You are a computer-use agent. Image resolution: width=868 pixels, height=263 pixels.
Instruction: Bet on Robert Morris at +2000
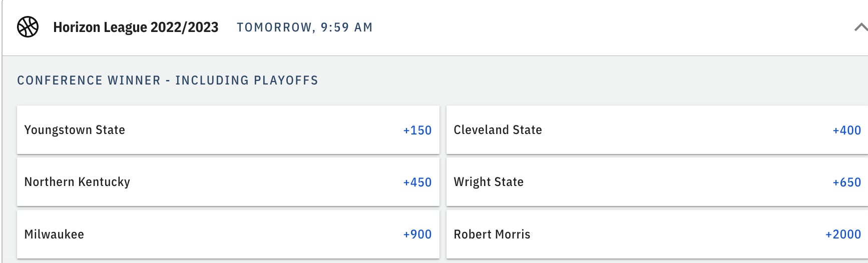coord(843,234)
